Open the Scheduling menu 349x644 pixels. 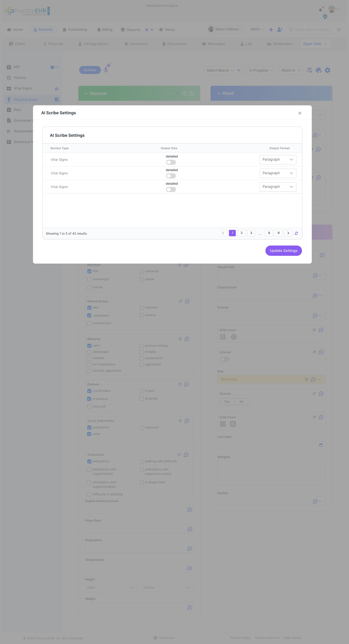pos(75,30)
